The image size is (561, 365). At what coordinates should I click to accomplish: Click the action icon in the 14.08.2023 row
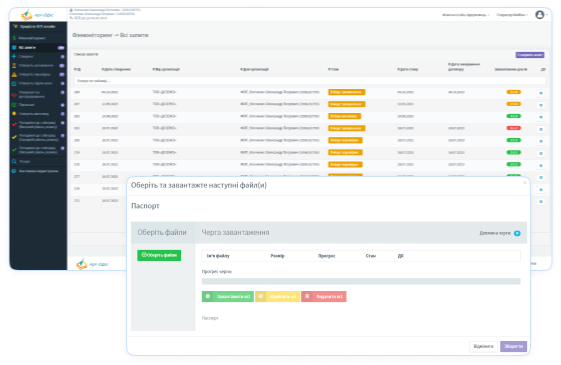(x=541, y=117)
